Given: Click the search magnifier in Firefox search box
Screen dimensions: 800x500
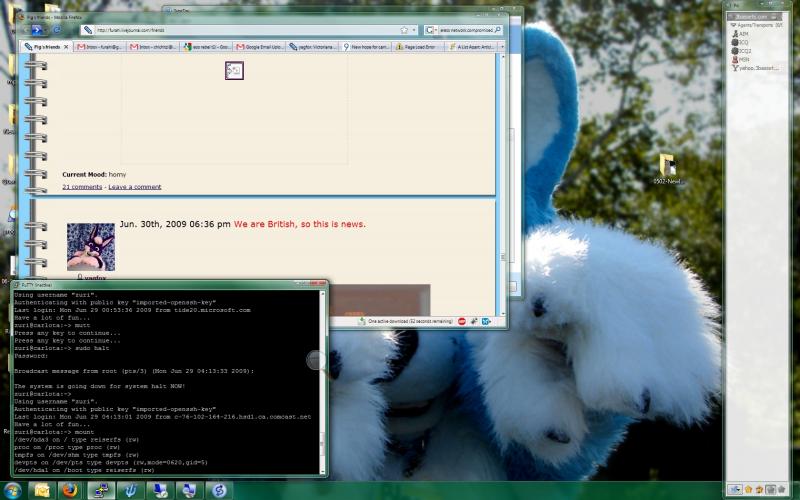Looking at the screenshot, I should (x=502, y=30).
